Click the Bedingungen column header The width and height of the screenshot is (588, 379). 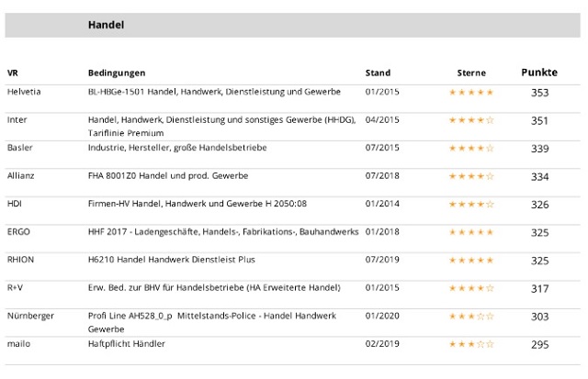(x=117, y=73)
